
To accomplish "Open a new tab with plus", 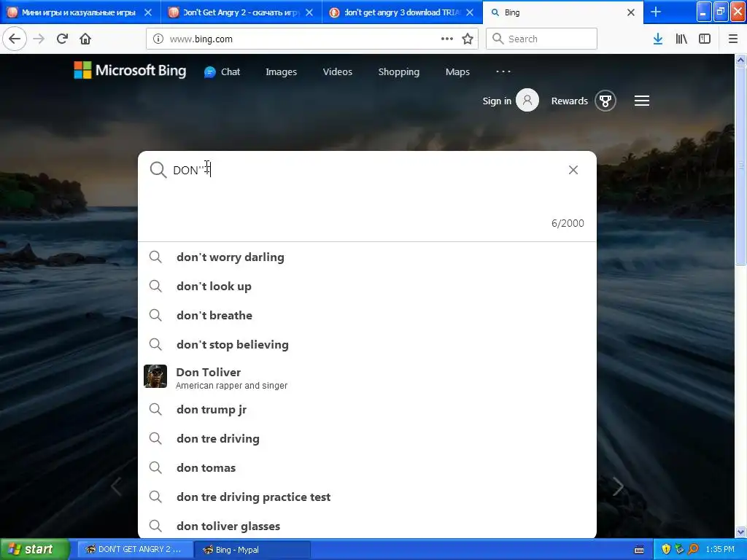I will [x=656, y=12].
